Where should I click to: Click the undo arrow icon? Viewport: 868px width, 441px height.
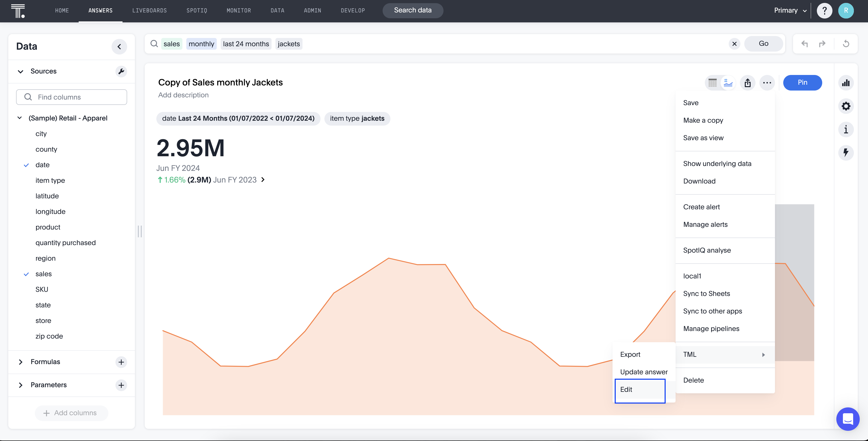pos(805,44)
